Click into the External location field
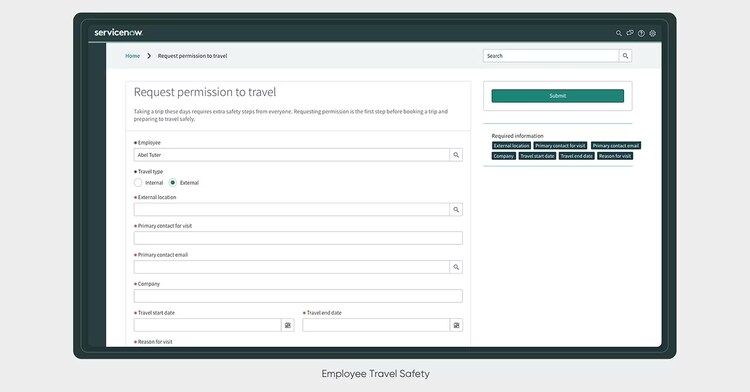 (291, 209)
